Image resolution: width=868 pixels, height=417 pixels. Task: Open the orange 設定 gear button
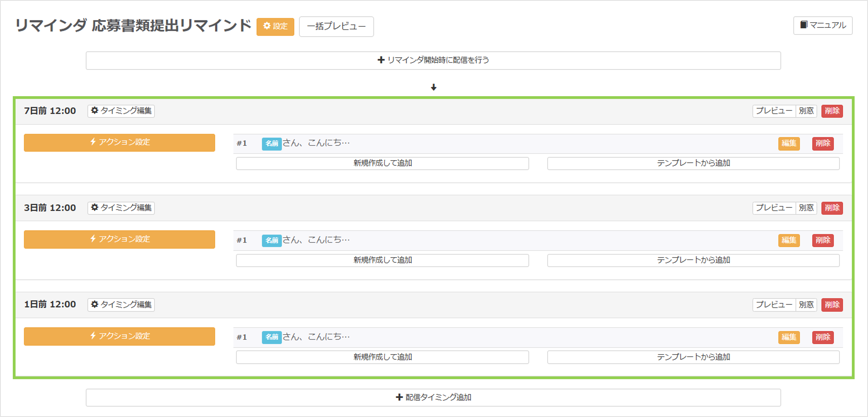coord(275,26)
